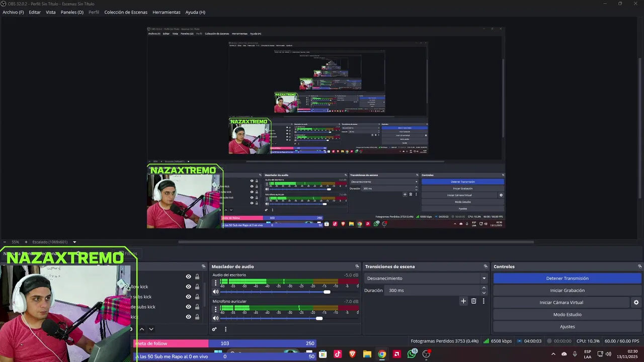644x362 pixels.
Task: Move selected source down in the list
Action: 151,329
